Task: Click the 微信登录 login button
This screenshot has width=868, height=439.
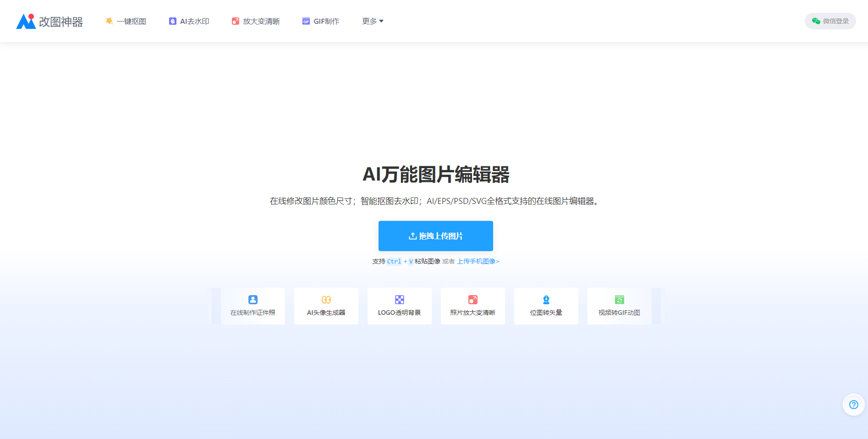Action: [830, 21]
